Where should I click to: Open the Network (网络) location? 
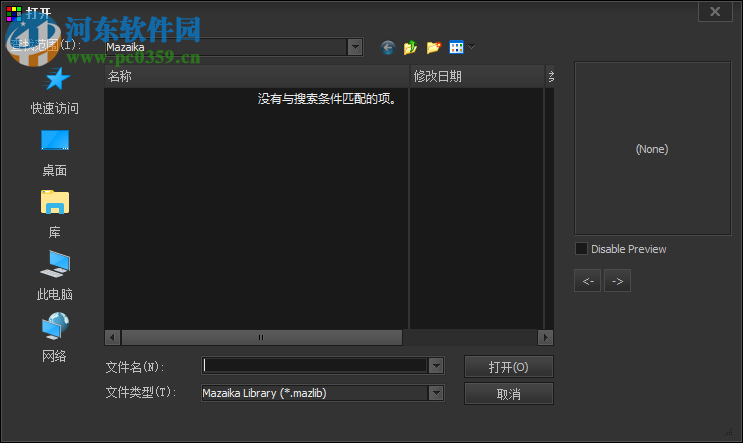tap(55, 338)
